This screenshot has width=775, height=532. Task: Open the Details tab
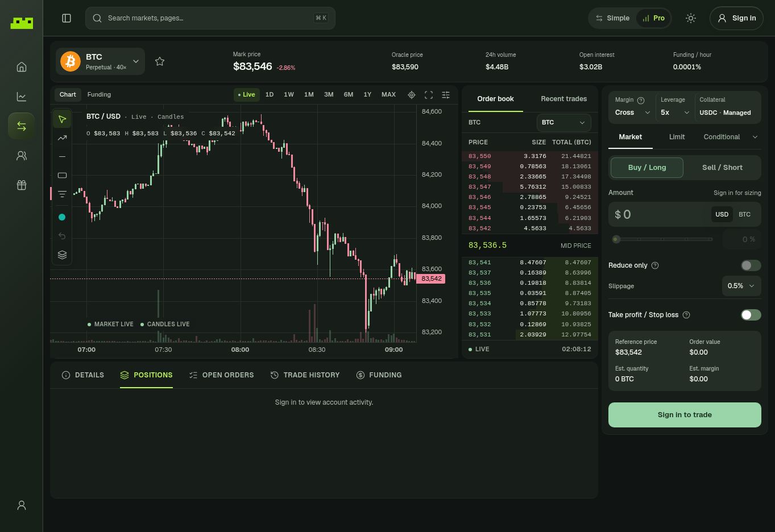(83, 375)
